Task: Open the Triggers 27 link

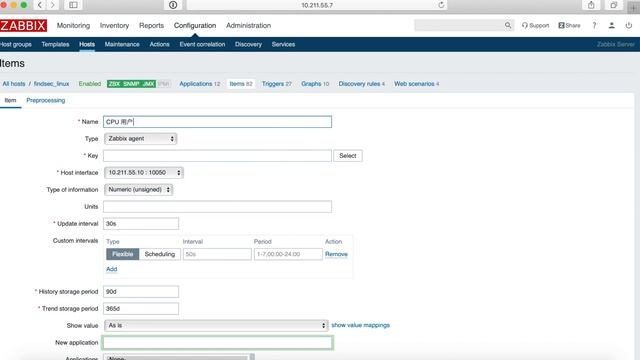Action: (x=277, y=84)
